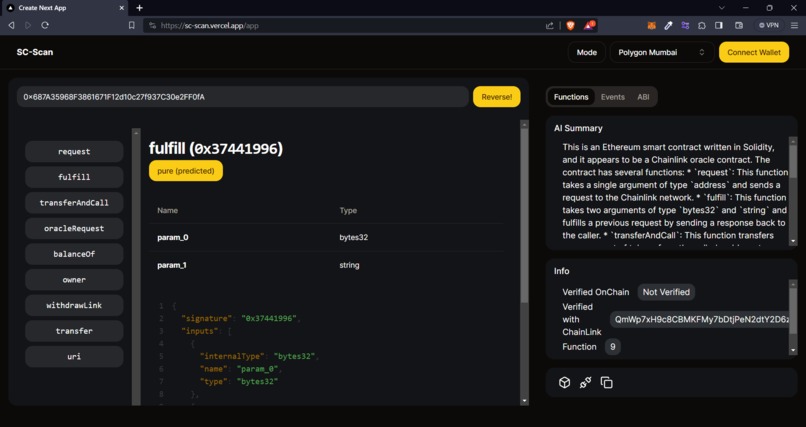The width and height of the screenshot is (806, 427).
Task: Click the purple extension icon
Action: coord(685,25)
